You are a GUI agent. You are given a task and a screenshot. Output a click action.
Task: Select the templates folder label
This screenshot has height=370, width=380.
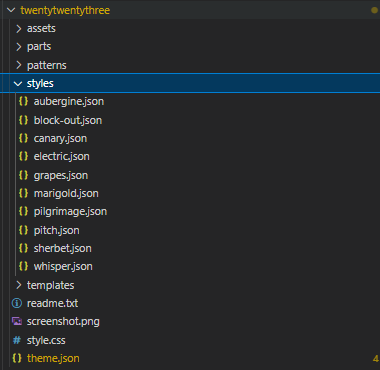[51, 286]
